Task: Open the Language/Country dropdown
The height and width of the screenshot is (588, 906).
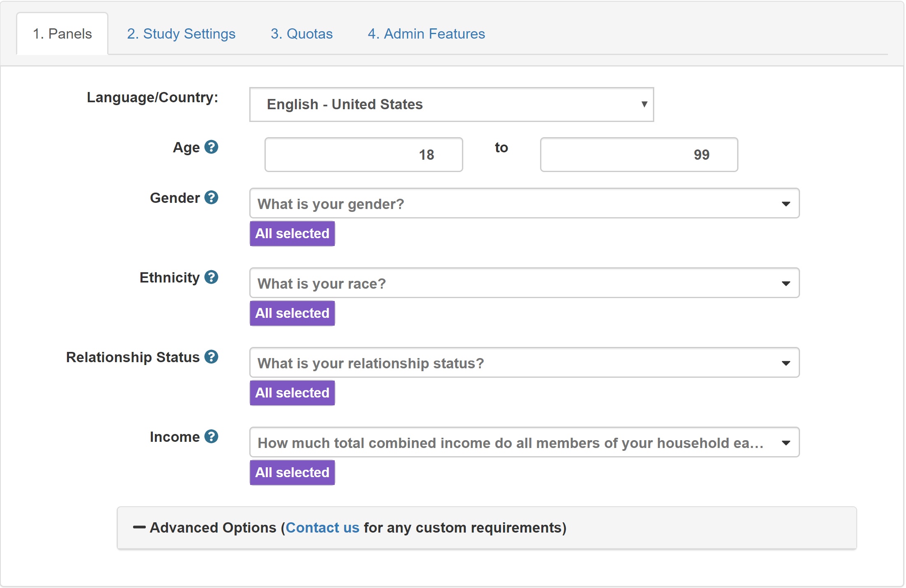Action: pyautogui.click(x=451, y=104)
